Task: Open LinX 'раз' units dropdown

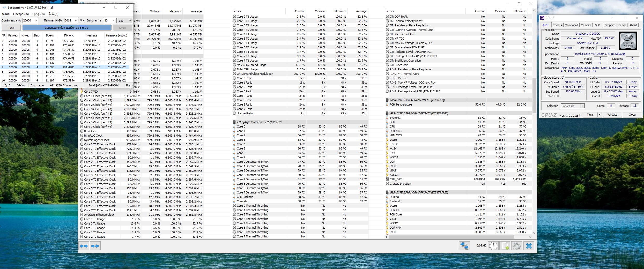Action: pos(130,20)
